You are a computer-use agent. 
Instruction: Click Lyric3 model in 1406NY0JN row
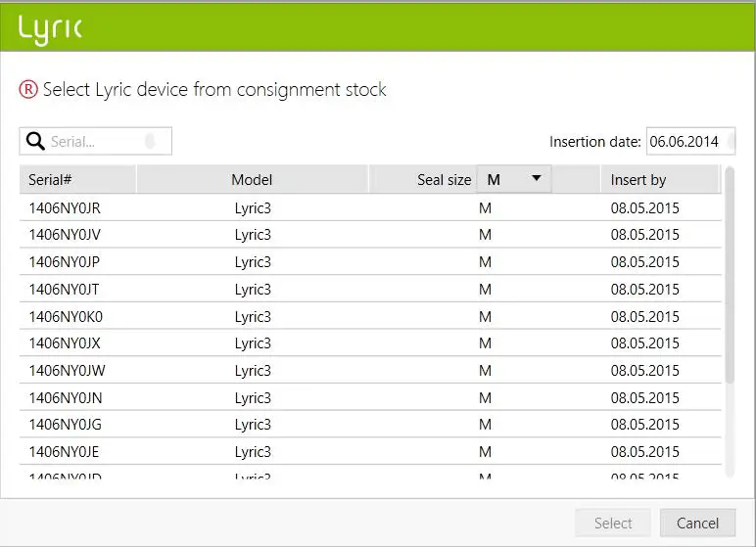click(x=253, y=398)
